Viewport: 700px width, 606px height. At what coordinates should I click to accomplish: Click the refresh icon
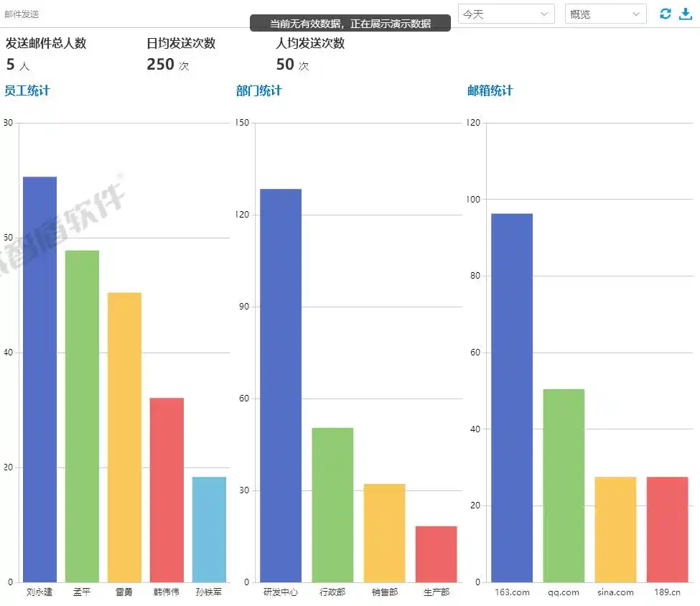(665, 14)
